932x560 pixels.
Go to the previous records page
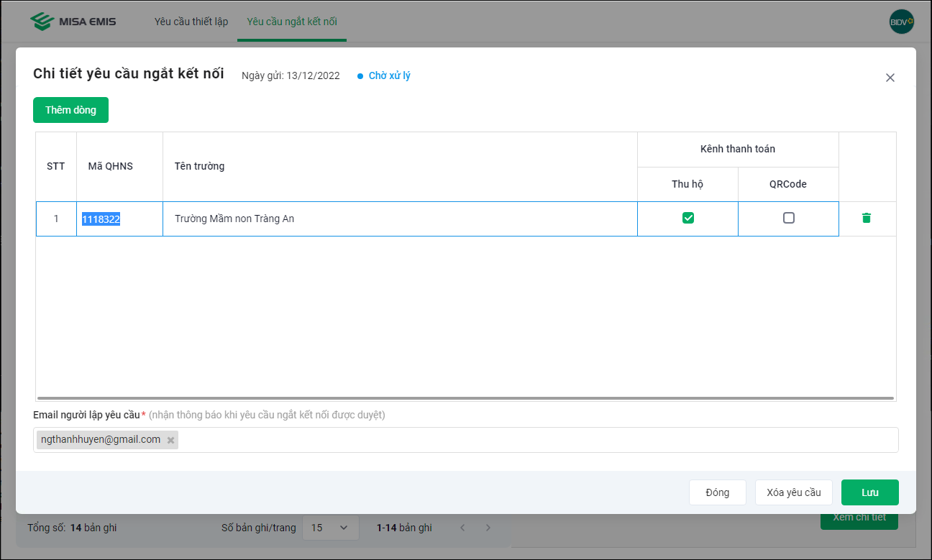pyautogui.click(x=462, y=528)
